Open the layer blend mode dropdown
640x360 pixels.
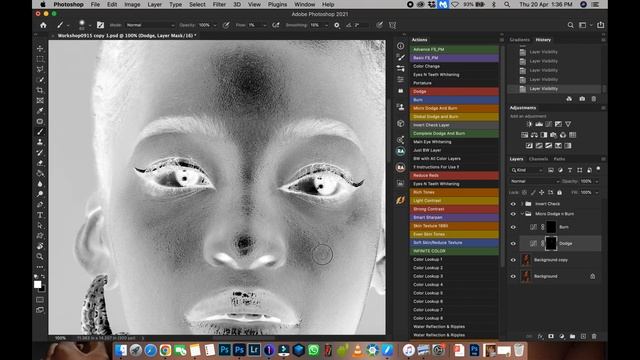pyautogui.click(x=534, y=181)
